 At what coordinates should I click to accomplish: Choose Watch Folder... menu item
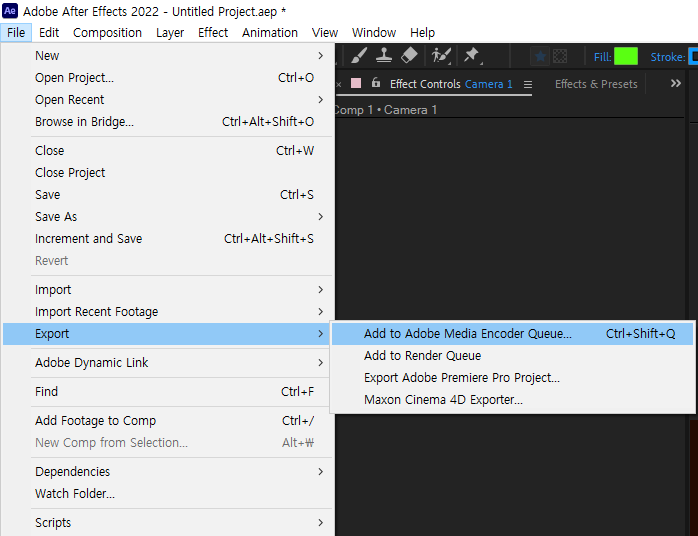167,494
